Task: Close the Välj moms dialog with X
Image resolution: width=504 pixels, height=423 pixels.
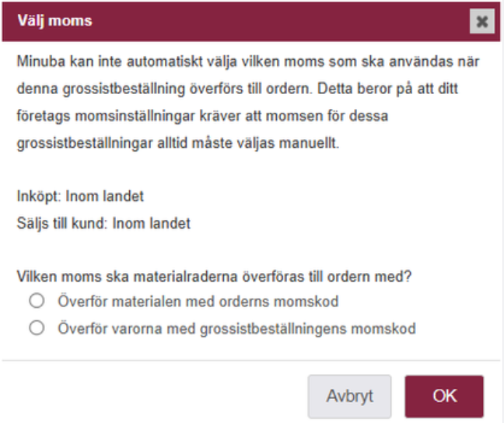Action: [482, 21]
